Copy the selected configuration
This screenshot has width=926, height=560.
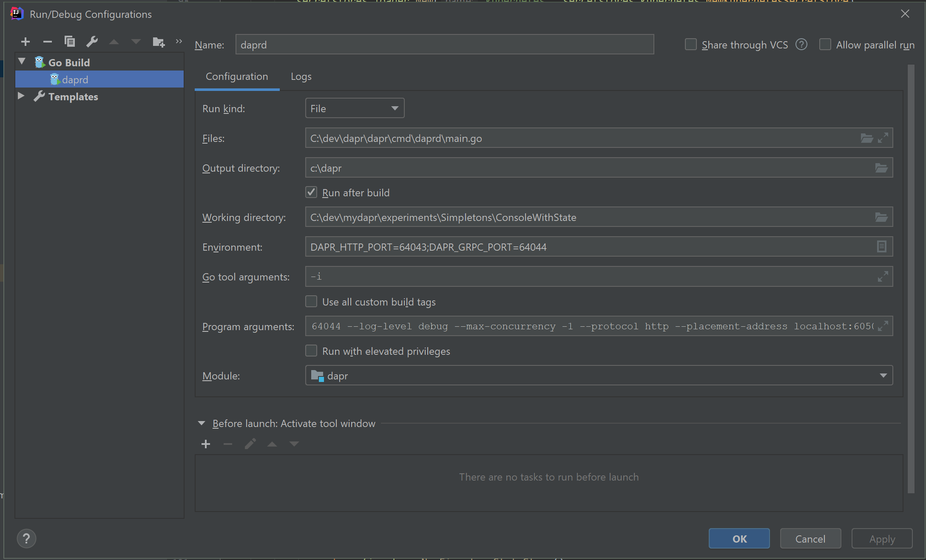point(70,42)
